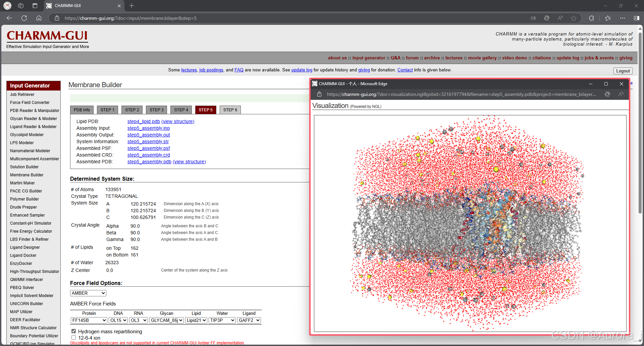The image size is (644, 346).
Task: Select Force Field Converter in sidebar
Action: (30, 103)
